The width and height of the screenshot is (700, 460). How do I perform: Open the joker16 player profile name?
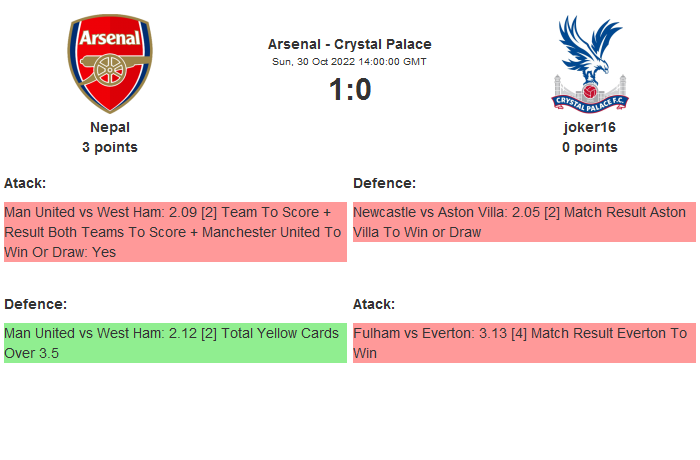tap(589, 127)
